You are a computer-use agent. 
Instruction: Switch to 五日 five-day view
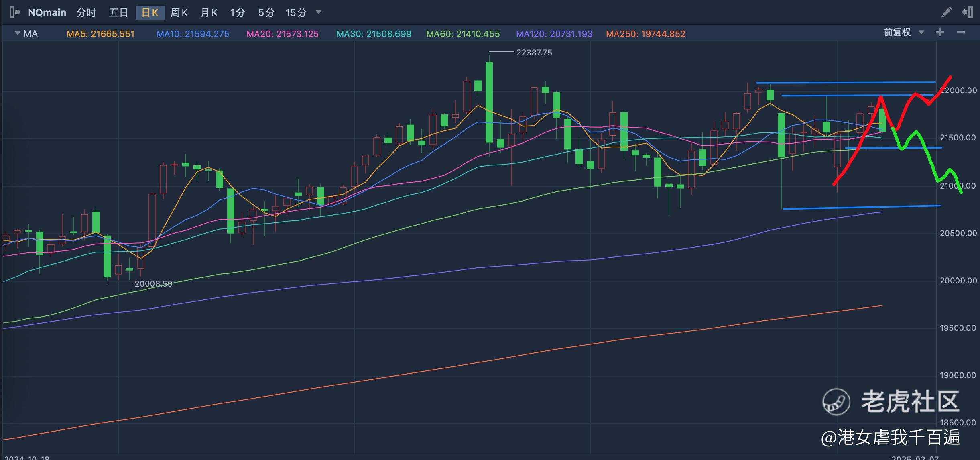pos(118,13)
